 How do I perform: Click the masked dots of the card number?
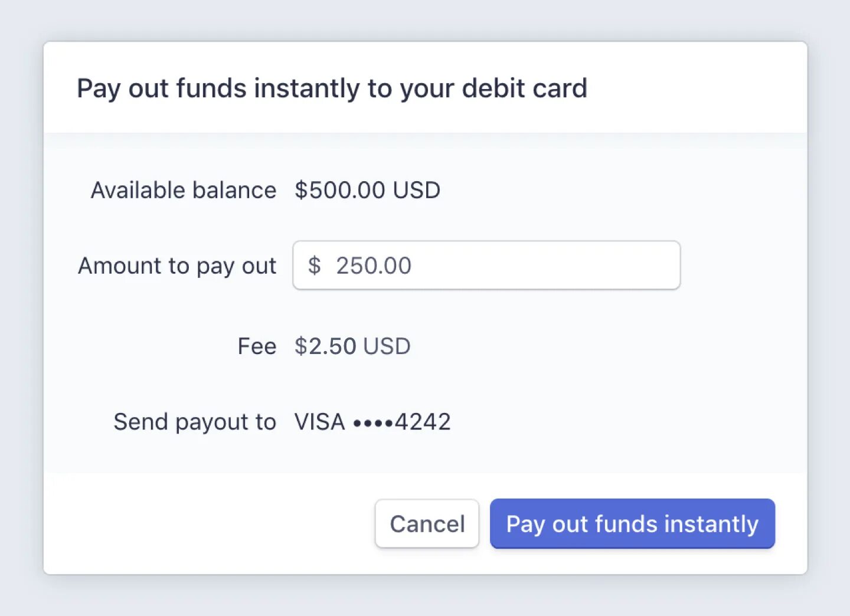point(373,423)
